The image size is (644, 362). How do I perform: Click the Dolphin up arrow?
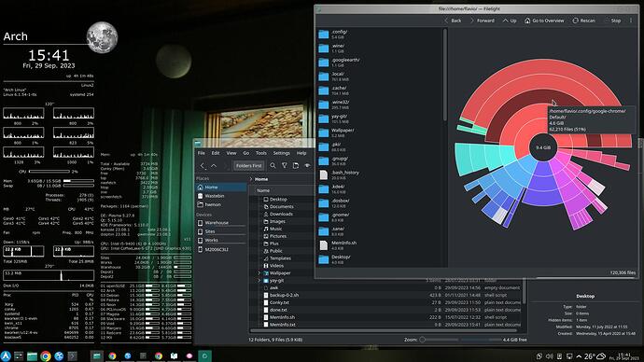tap(214, 166)
